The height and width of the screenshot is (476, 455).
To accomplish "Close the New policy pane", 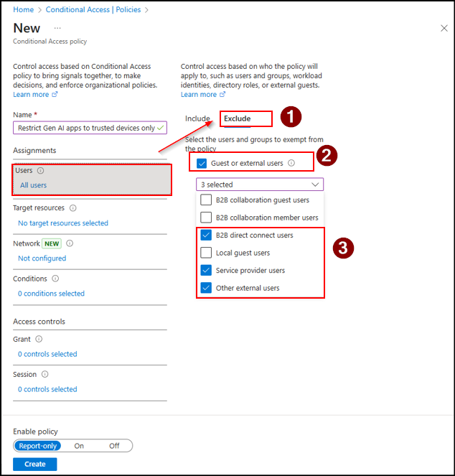I will click(444, 27).
